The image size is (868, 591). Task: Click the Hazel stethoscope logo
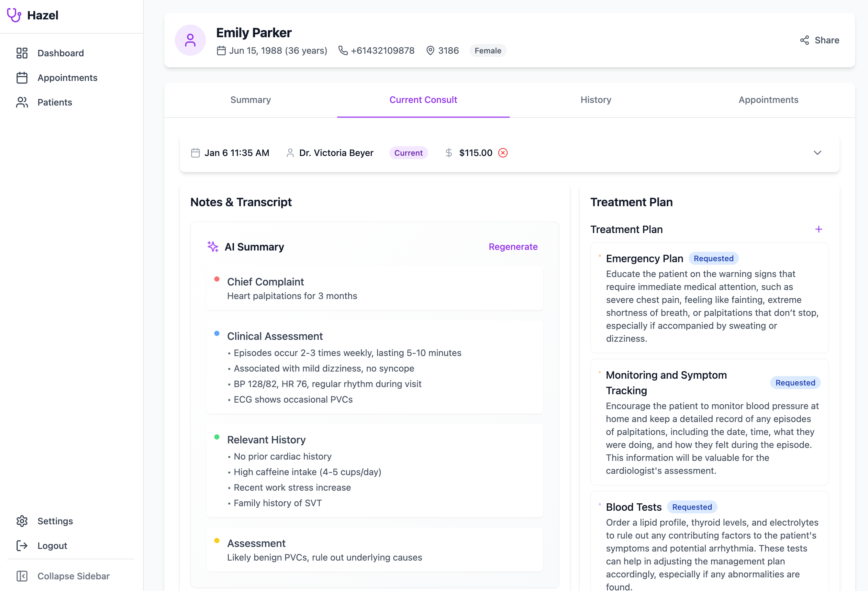15,15
